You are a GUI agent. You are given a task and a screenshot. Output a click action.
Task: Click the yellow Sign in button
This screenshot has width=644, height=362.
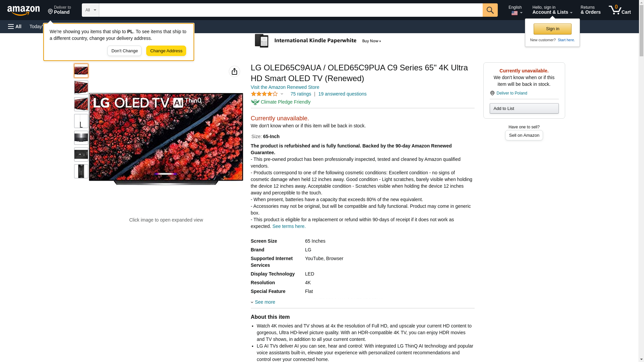click(x=552, y=29)
